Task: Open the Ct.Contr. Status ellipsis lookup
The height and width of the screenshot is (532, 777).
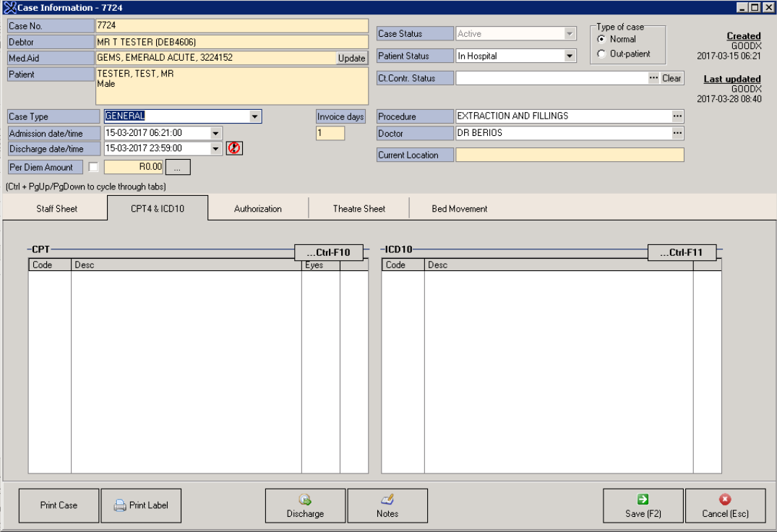Action: [653, 77]
